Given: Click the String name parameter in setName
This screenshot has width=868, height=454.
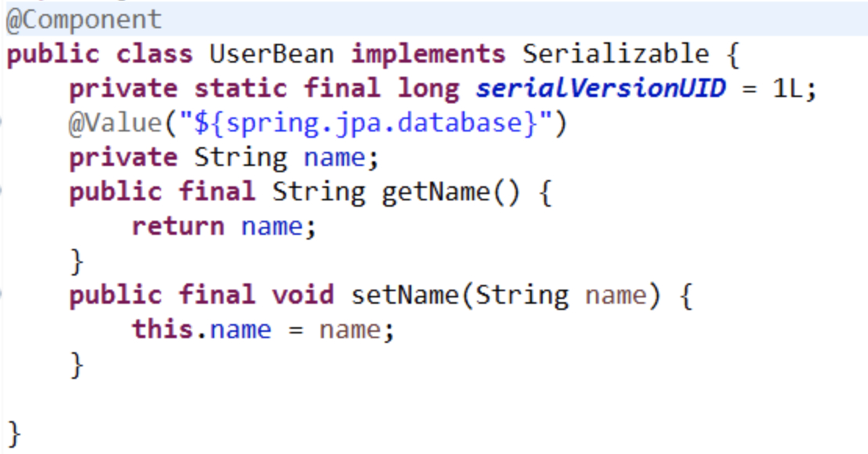Looking at the screenshot, I should tap(561, 295).
